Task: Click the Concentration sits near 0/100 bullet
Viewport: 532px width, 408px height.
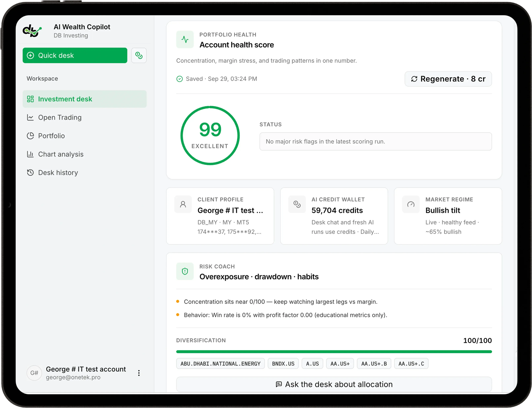Action: click(x=281, y=302)
